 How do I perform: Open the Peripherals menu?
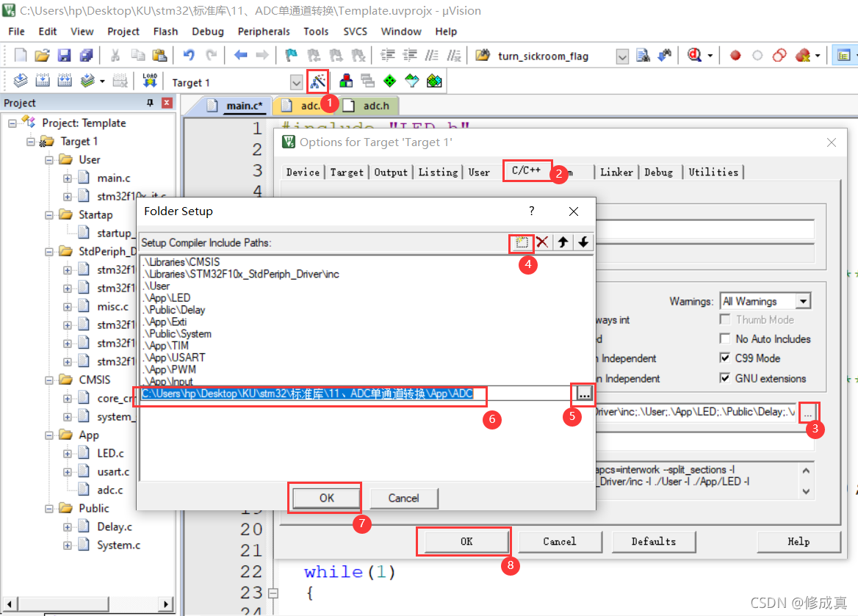point(264,31)
